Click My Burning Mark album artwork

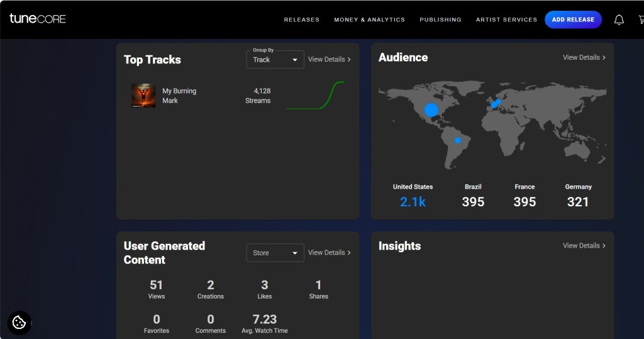coord(143,96)
